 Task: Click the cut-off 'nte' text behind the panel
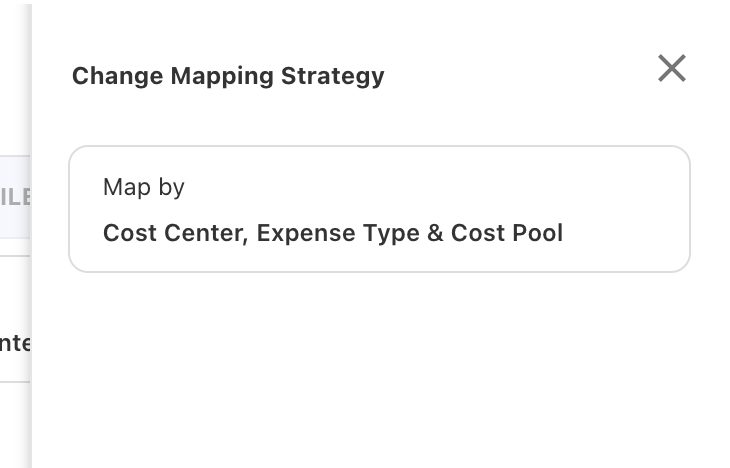(15, 344)
